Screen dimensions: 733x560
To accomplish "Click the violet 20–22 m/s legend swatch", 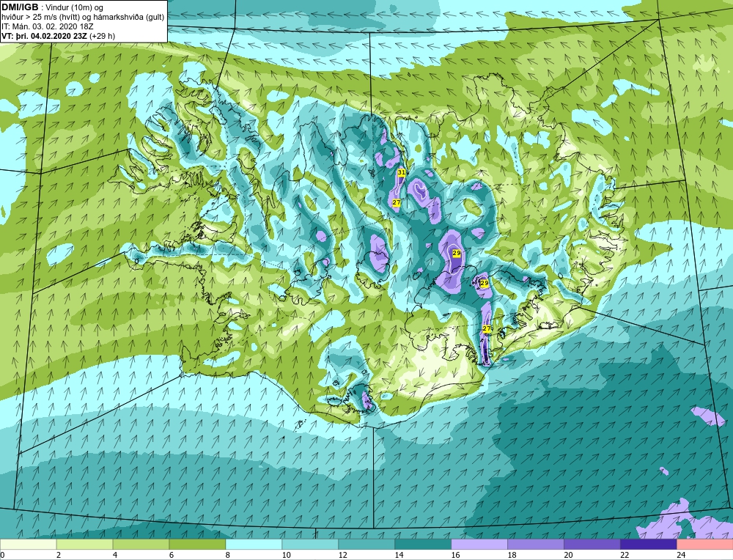I will [x=592, y=544].
